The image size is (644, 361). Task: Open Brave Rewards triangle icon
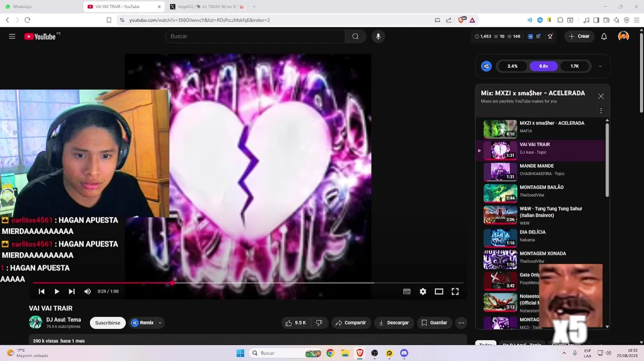(472, 20)
